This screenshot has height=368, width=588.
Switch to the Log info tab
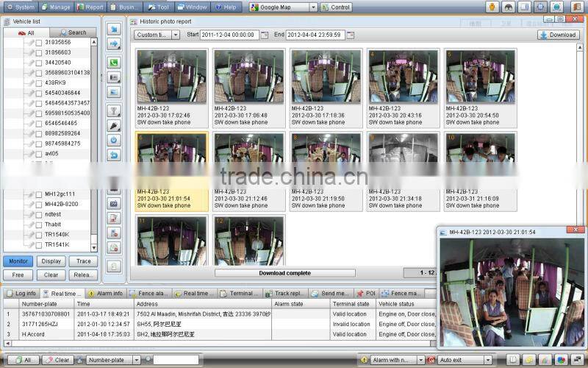[x=21, y=293]
